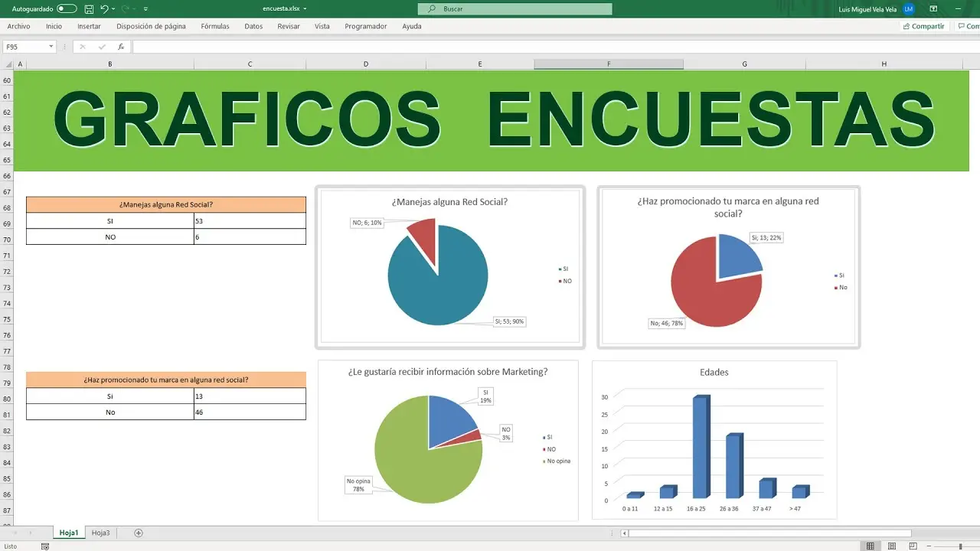980x551 pixels.
Task: Toggle the Autoguardado switch
Action: 67,9
